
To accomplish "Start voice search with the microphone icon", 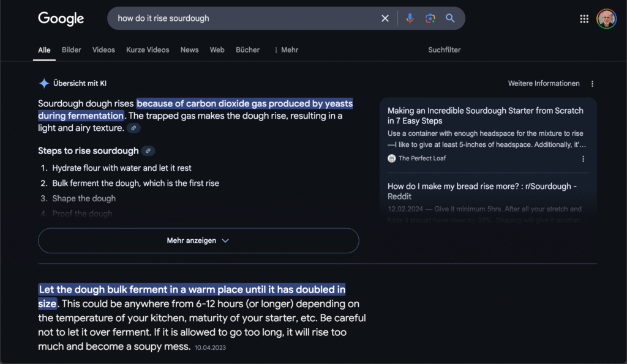I will [x=410, y=18].
